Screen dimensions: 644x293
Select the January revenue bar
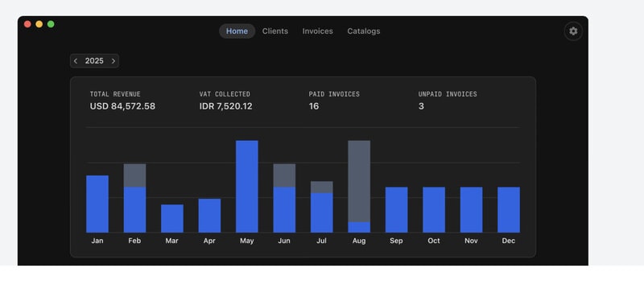pyautogui.click(x=97, y=204)
